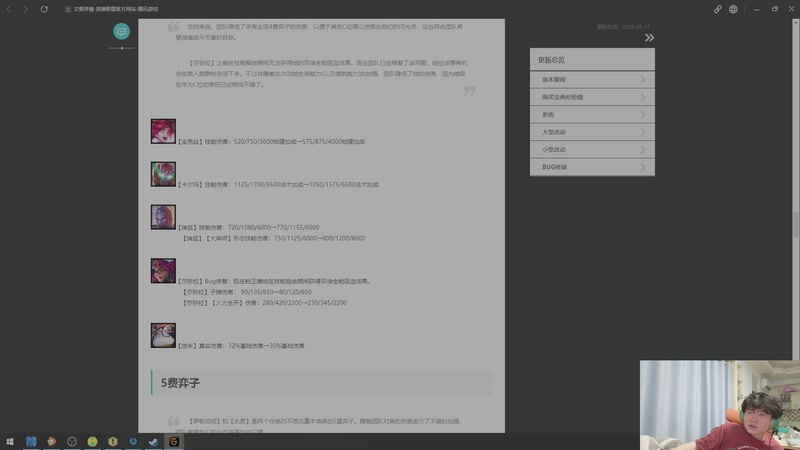This screenshot has width=800, height=450.
Task: Open the blue striped taskbar app
Action: pyautogui.click(x=31, y=442)
